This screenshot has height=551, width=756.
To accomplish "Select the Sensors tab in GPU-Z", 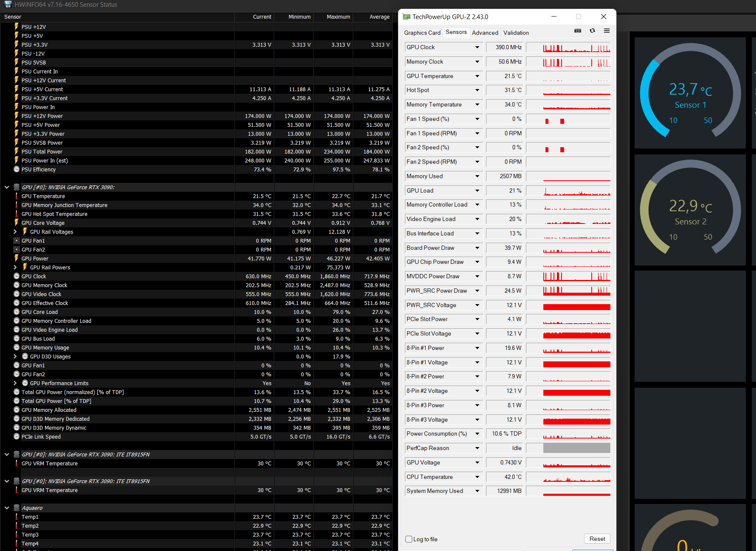I will [x=456, y=32].
